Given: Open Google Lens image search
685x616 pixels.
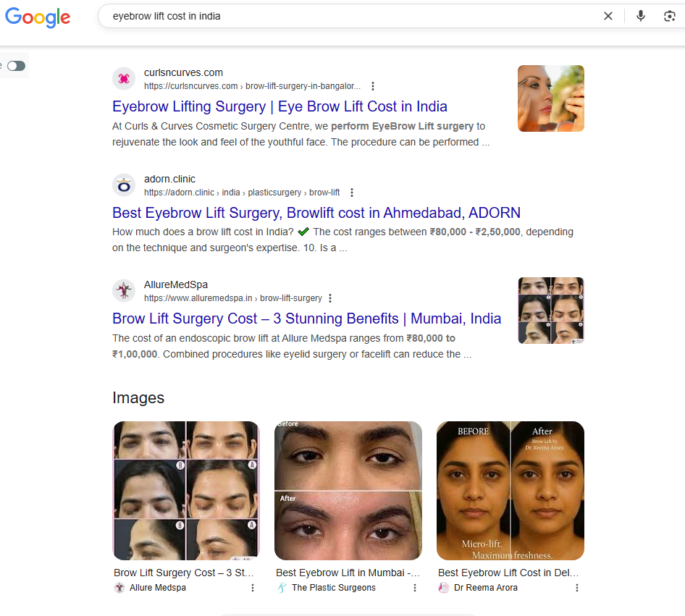Looking at the screenshot, I should click(x=669, y=16).
